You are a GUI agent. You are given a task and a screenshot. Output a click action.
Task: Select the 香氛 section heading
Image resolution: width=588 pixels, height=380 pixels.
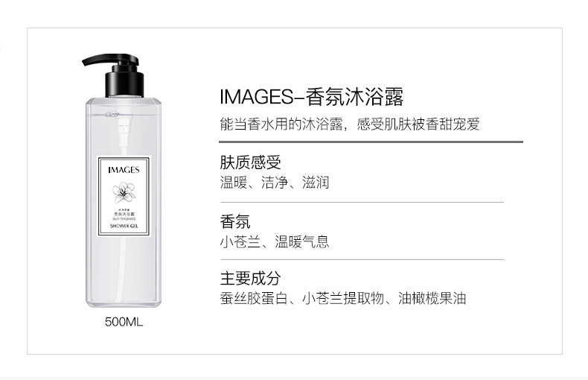point(235,221)
